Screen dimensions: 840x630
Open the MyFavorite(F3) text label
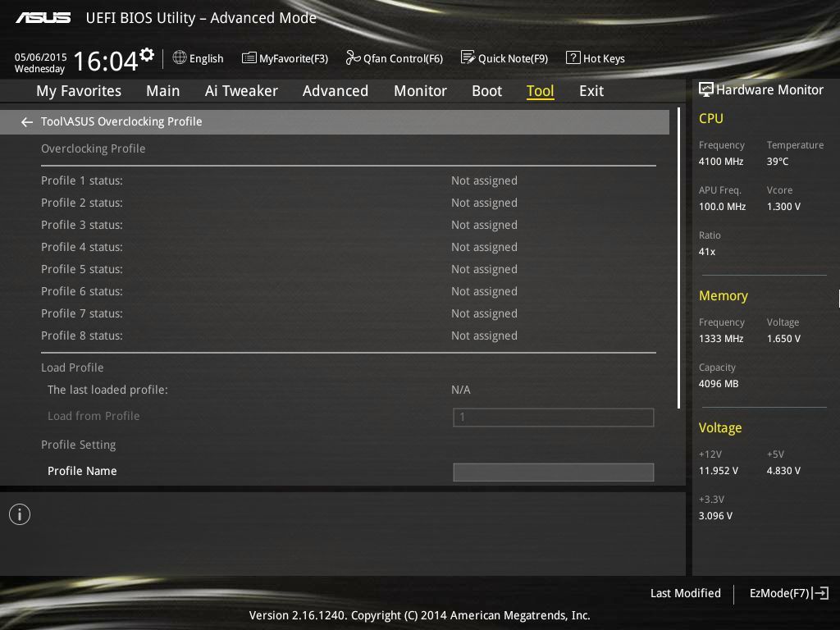[x=294, y=58]
